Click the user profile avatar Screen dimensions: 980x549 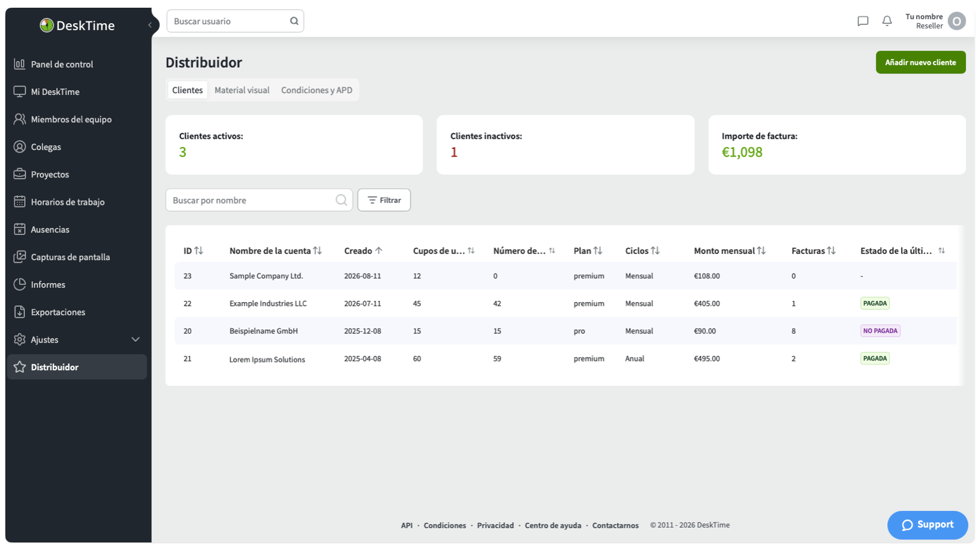957,21
